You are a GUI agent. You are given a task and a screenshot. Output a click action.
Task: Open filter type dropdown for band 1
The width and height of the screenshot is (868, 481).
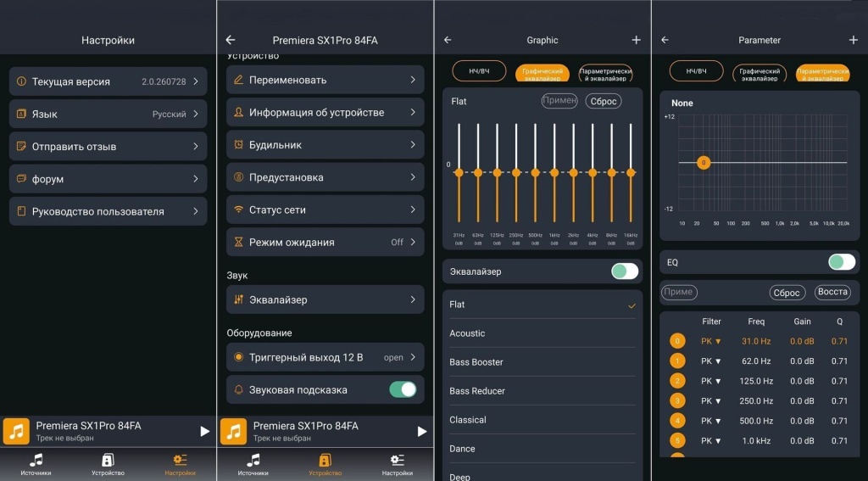pyautogui.click(x=711, y=361)
